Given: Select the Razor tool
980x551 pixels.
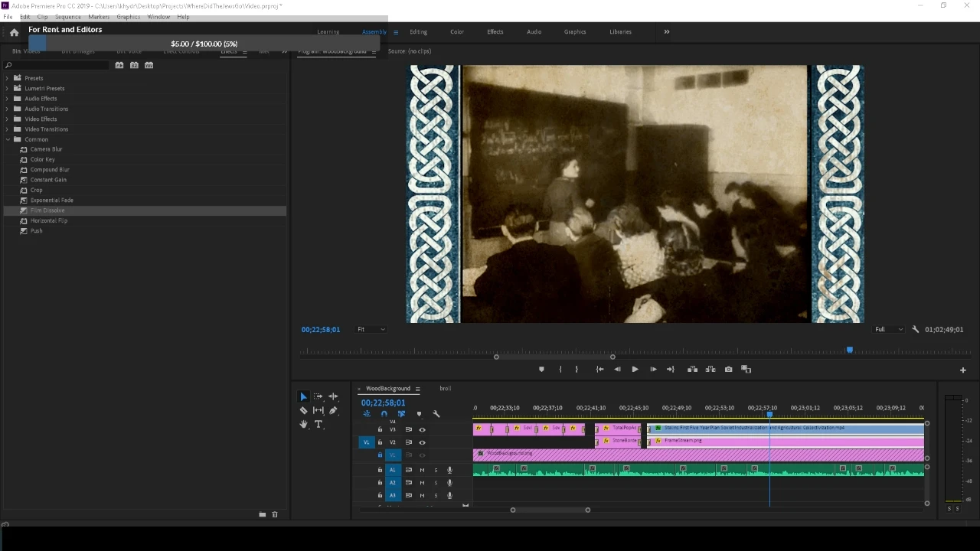Looking at the screenshot, I should pos(303,410).
